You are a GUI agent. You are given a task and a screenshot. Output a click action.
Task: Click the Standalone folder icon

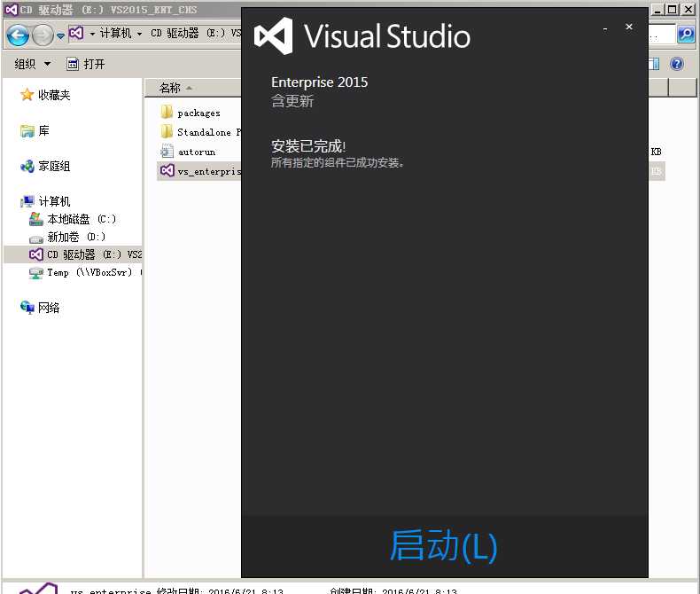[x=167, y=131]
